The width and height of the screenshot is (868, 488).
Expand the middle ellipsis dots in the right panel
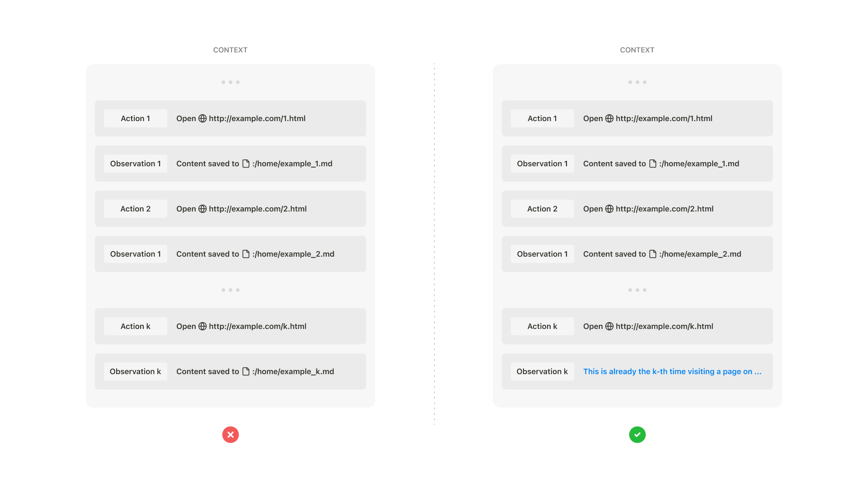click(637, 290)
